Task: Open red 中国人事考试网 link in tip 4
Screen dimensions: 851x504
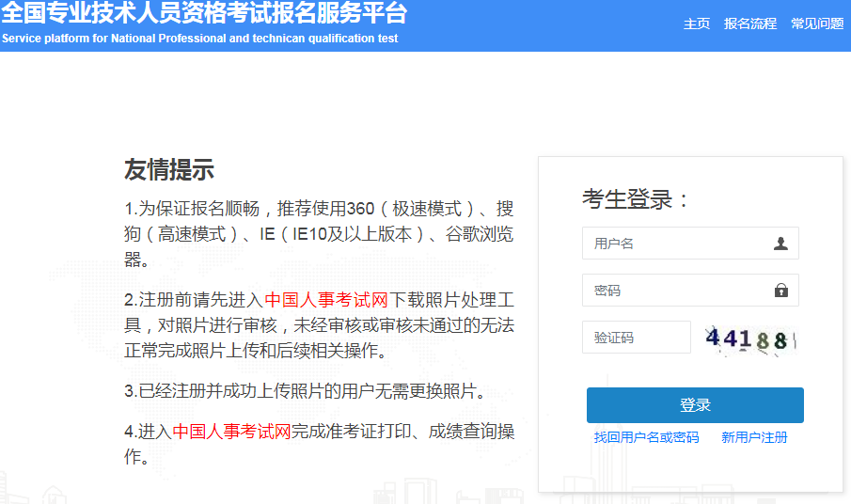Action: [231, 432]
